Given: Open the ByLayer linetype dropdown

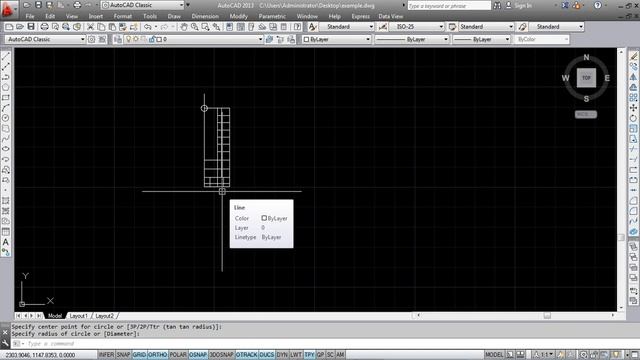Looking at the screenshot, I should 411,39.
